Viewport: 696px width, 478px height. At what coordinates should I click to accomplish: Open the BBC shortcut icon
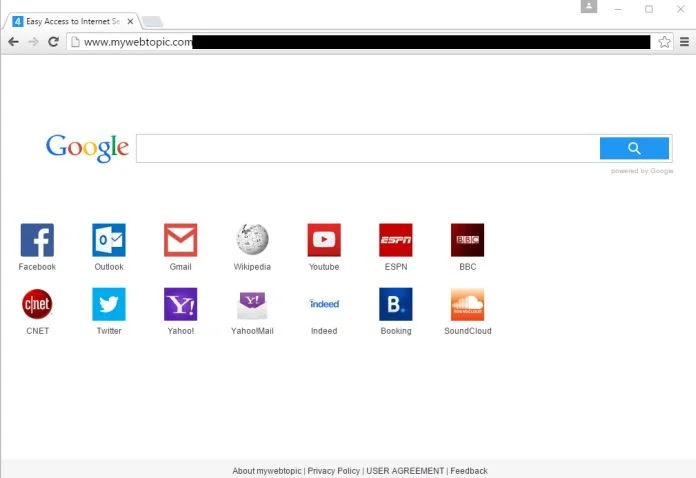pyautogui.click(x=467, y=240)
